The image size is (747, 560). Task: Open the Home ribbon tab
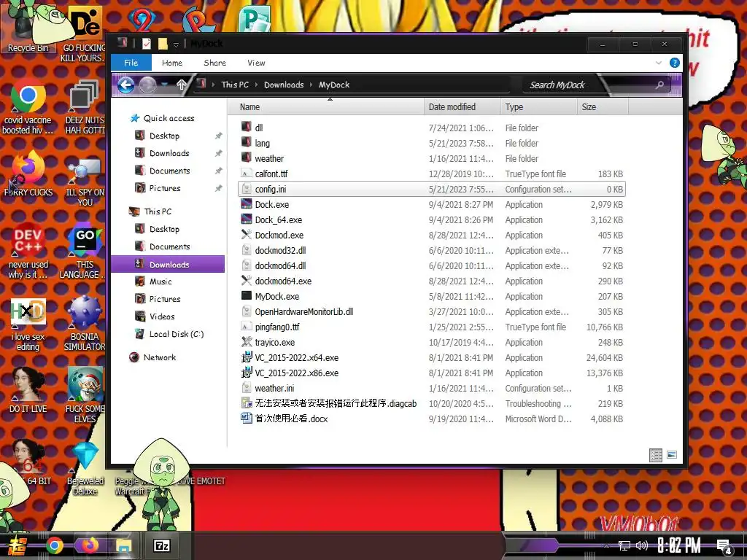pos(172,63)
